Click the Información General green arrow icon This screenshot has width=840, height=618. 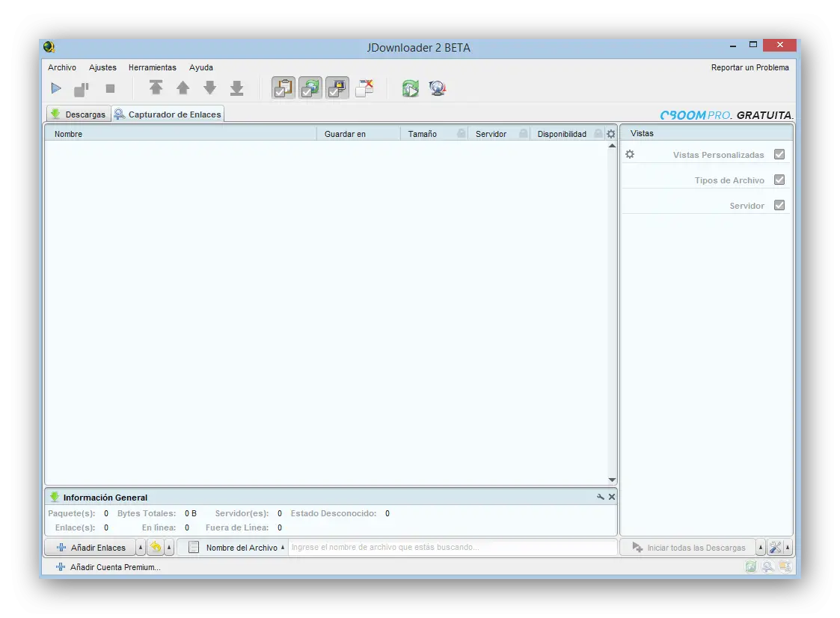click(55, 497)
